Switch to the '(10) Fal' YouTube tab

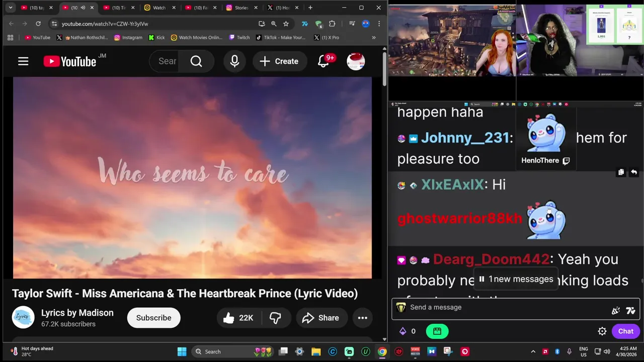(x=200, y=8)
